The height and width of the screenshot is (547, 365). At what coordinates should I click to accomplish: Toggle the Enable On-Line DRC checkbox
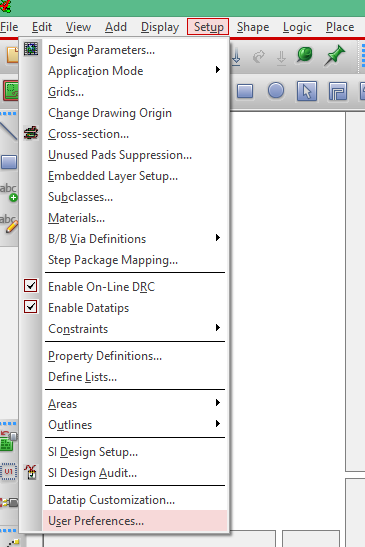point(31,286)
